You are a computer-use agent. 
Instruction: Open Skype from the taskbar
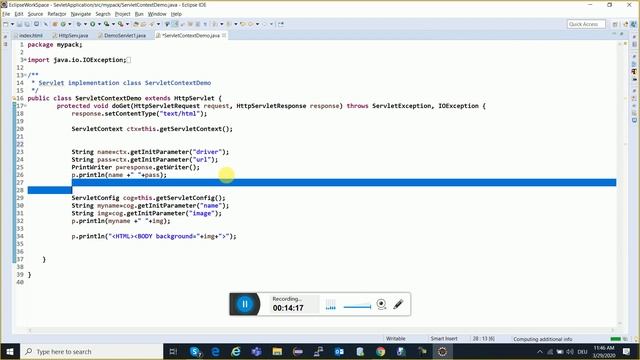[196, 351]
